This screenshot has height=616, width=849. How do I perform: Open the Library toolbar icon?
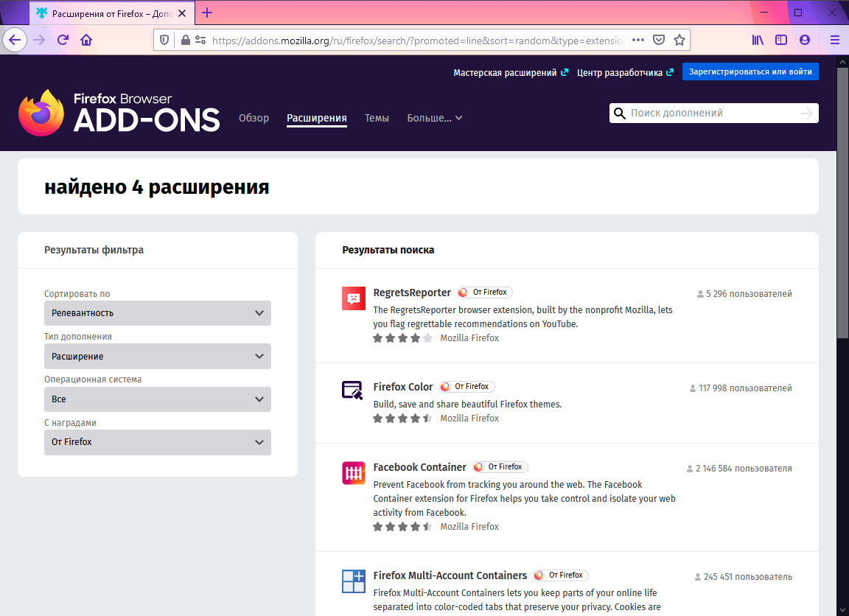pyautogui.click(x=758, y=40)
